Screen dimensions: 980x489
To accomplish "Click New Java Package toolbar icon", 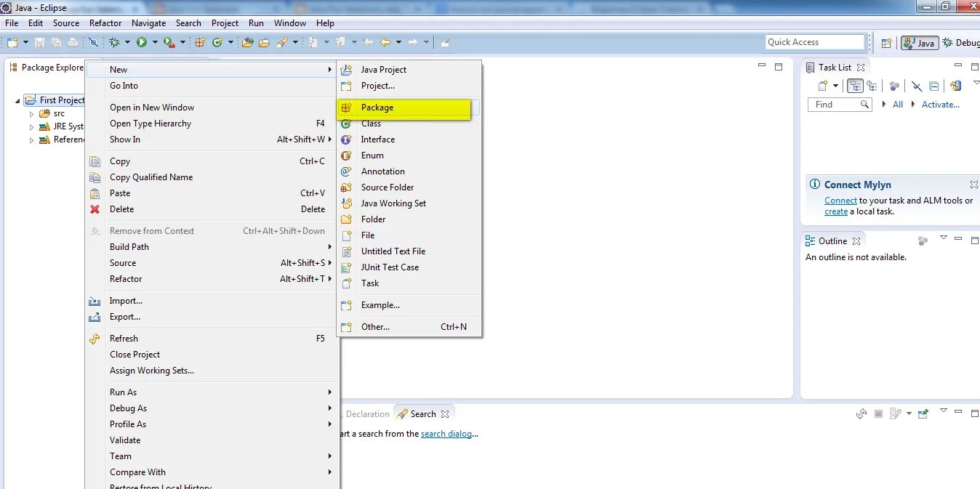I will [199, 42].
